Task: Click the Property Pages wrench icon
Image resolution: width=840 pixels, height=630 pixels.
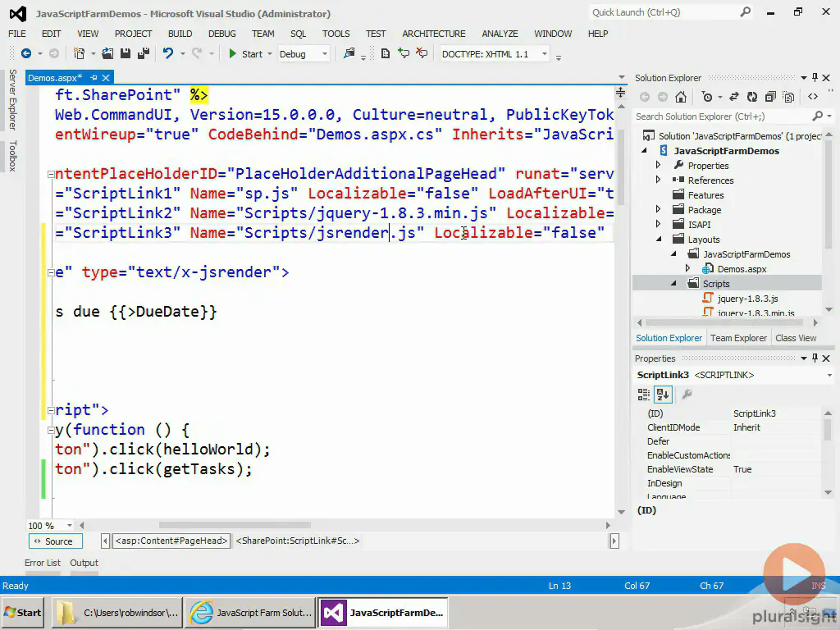Action: pos(687,395)
